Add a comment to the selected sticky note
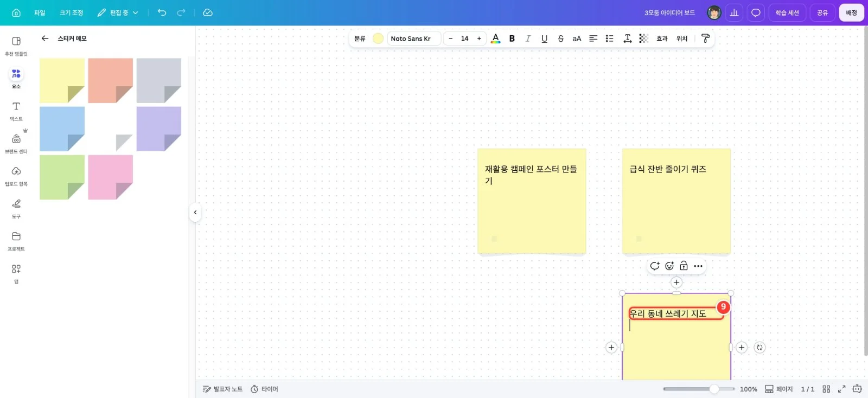This screenshot has width=868, height=398. [x=655, y=266]
